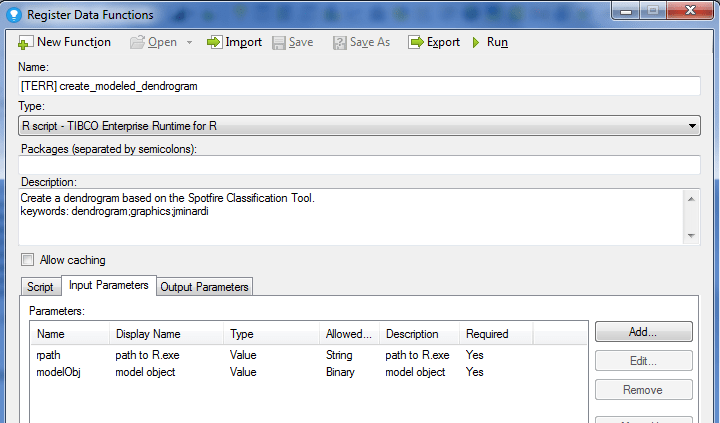Click the Edit... button
720x423 pixels.
point(643,361)
